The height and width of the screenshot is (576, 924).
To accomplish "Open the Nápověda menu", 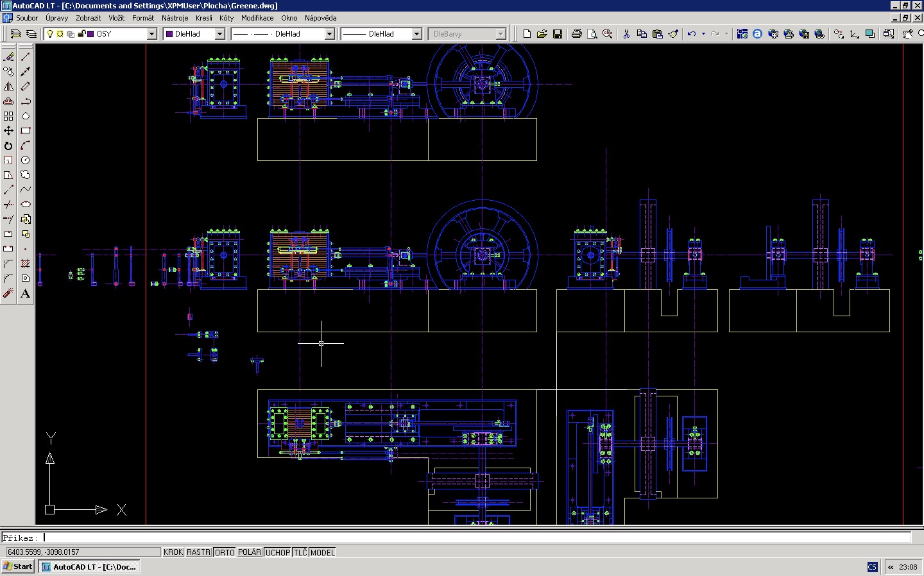I will point(321,18).
